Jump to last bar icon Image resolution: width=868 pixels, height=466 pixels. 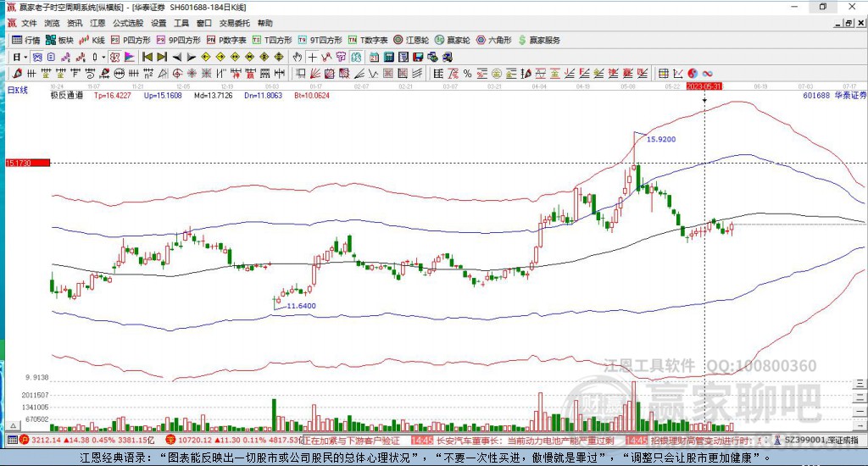162,57
